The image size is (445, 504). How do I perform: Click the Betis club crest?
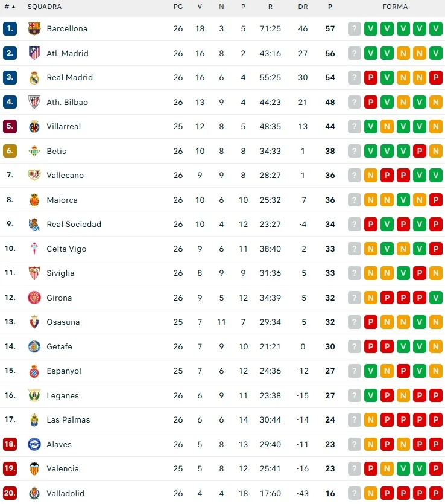click(x=34, y=151)
